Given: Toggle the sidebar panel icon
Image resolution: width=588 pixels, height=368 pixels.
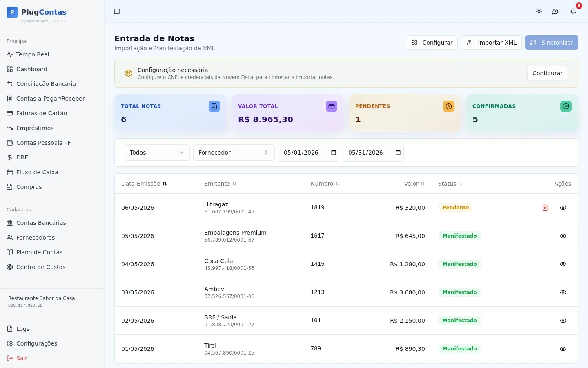Looking at the screenshot, I should (x=117, y=11).
